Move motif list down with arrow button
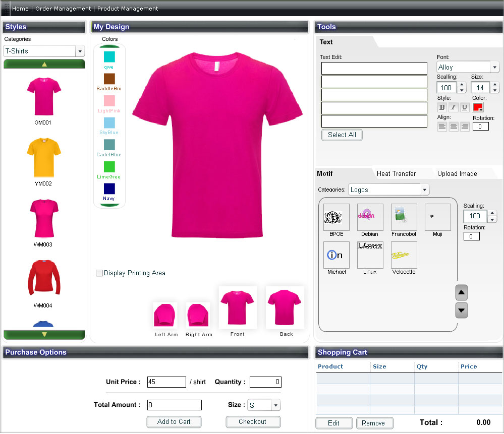The image size is (504, 434). (461, 311)
